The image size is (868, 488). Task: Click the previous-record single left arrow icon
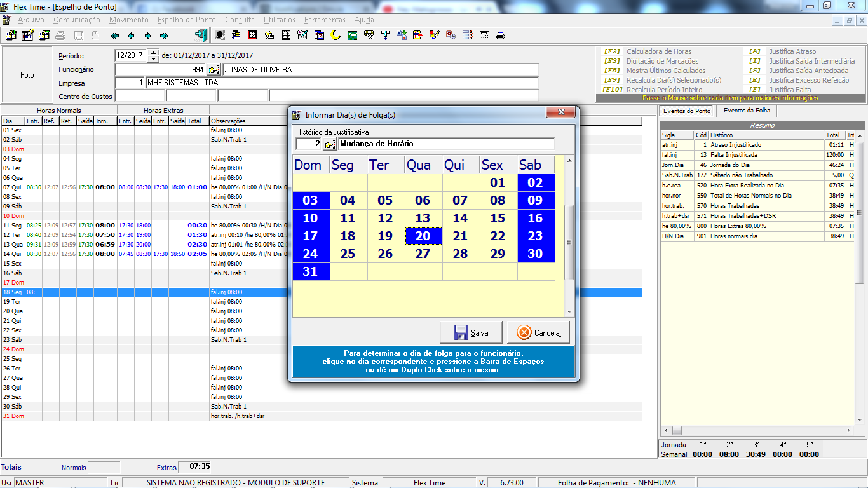(x=131, y=36)
